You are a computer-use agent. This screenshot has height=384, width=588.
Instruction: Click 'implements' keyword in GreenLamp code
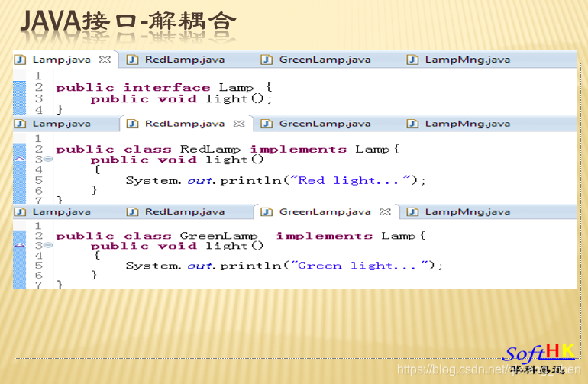324,236
